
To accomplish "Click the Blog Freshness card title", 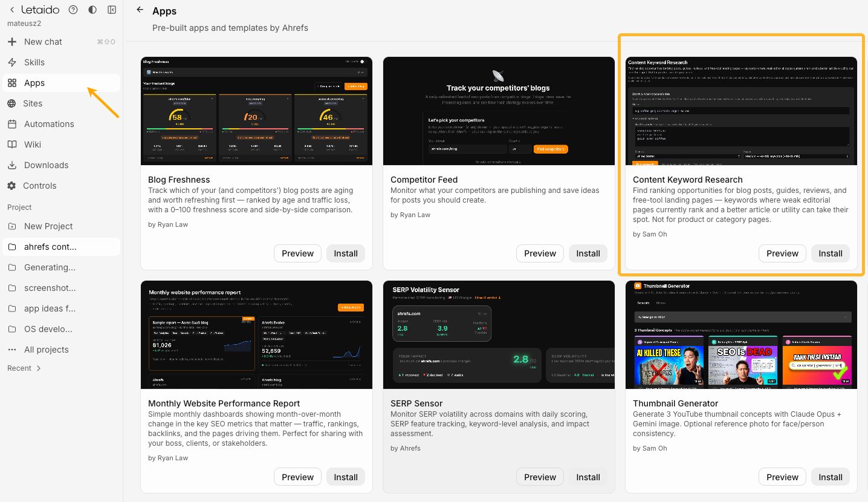I will point(179,180).
